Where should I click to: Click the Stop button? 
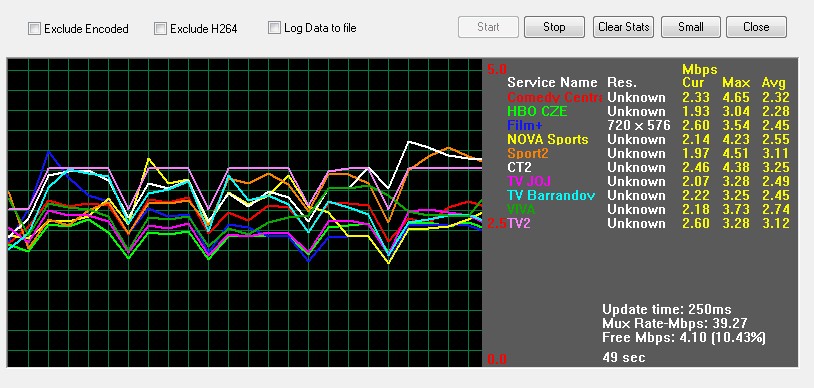click(x=554, y=27)
